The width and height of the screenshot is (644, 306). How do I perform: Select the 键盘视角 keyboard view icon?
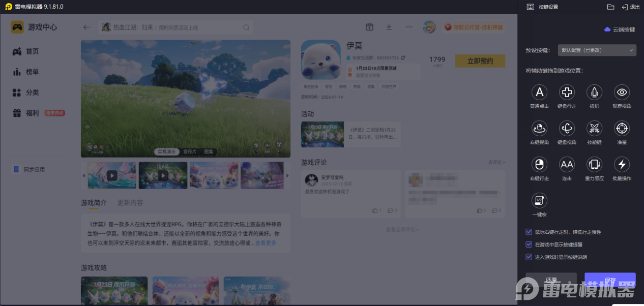click(x=567, y=128)
